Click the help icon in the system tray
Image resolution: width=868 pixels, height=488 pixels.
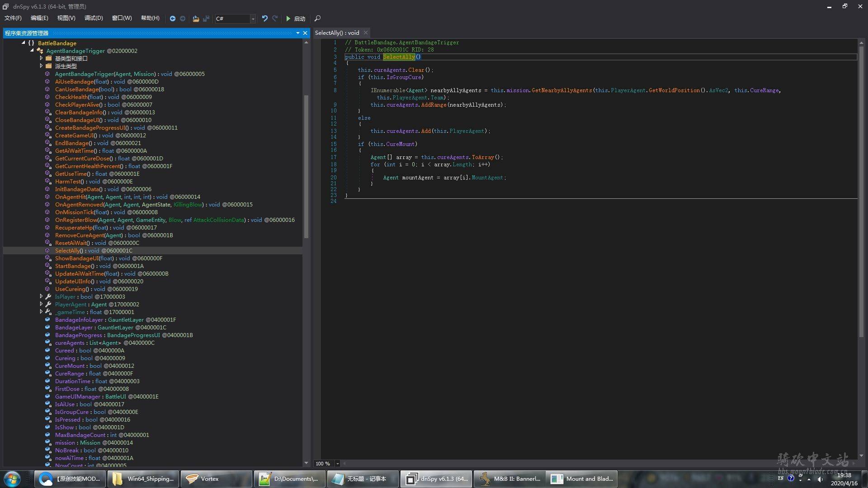tap(790, 478)
